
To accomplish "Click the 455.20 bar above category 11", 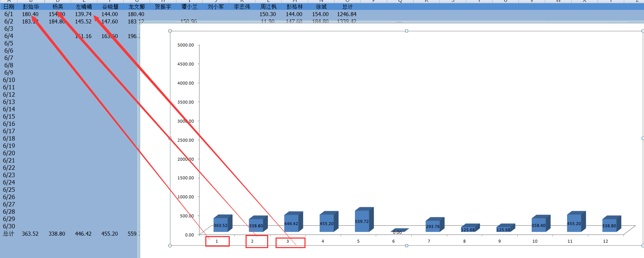I will tap(576, 221).
